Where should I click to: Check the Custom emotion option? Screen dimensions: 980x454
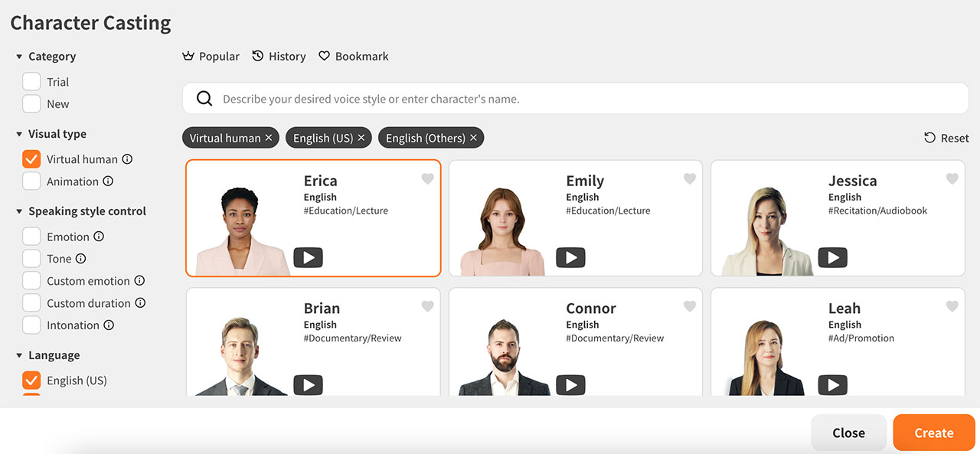coord(31,281)
